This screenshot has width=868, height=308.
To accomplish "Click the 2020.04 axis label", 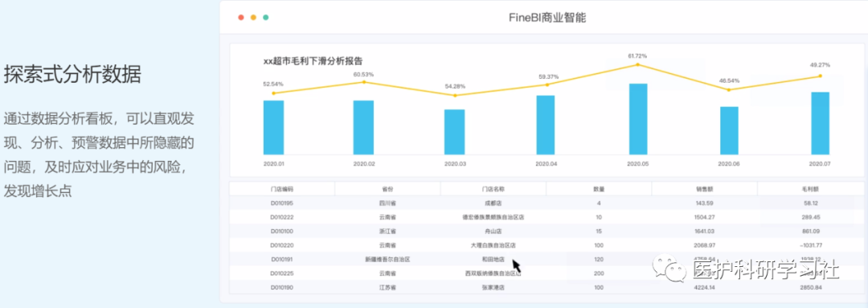I will point(546,165).
